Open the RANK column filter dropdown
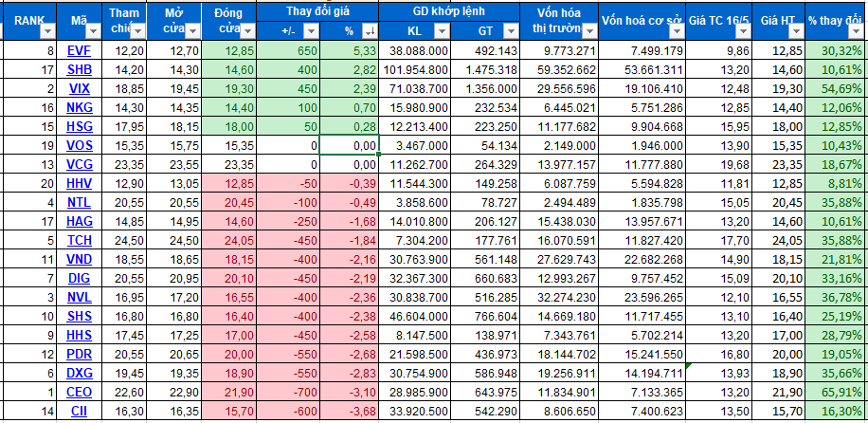 [x=48, y=31]
